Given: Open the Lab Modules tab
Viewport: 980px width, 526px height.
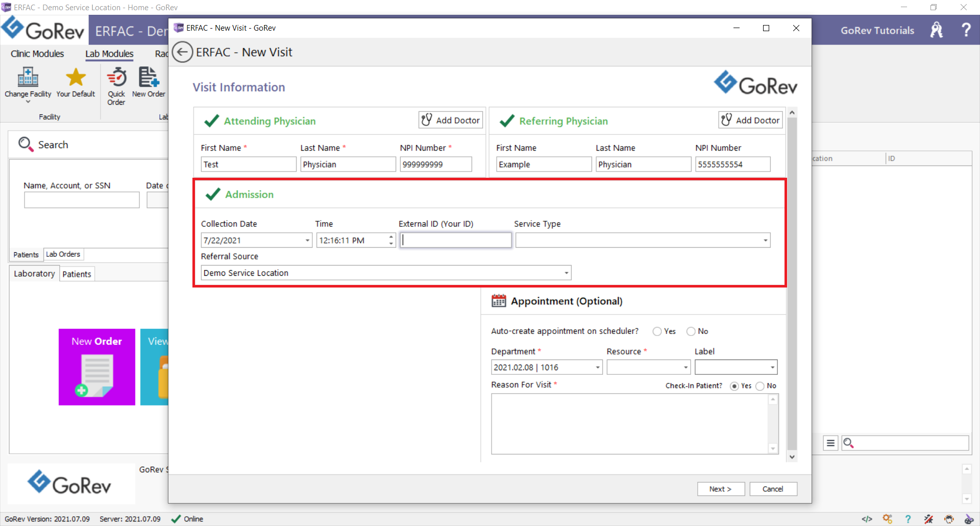Looking at the screenshot, I should coord(109,54).
